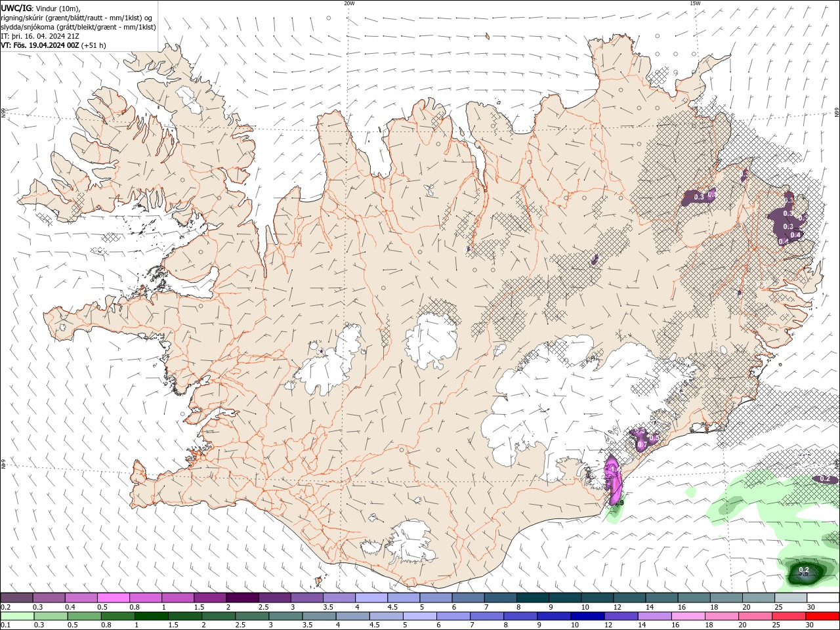
Task: Click the '9' value beside the pink coastal patch
Action: tap(621, 503)
